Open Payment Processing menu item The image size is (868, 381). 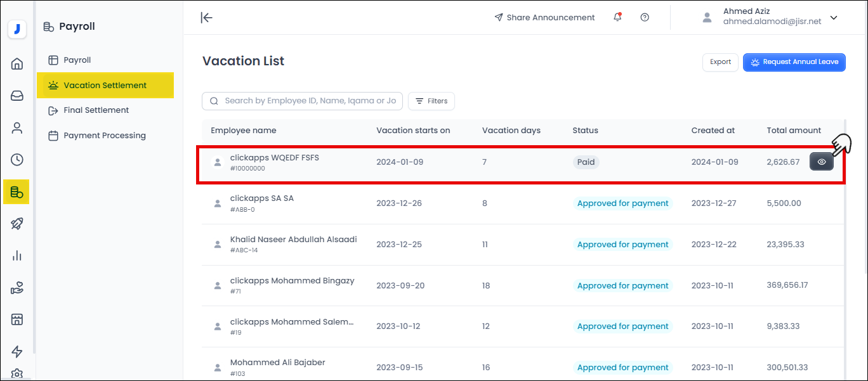pyautogui.click(x=104, y=136)
